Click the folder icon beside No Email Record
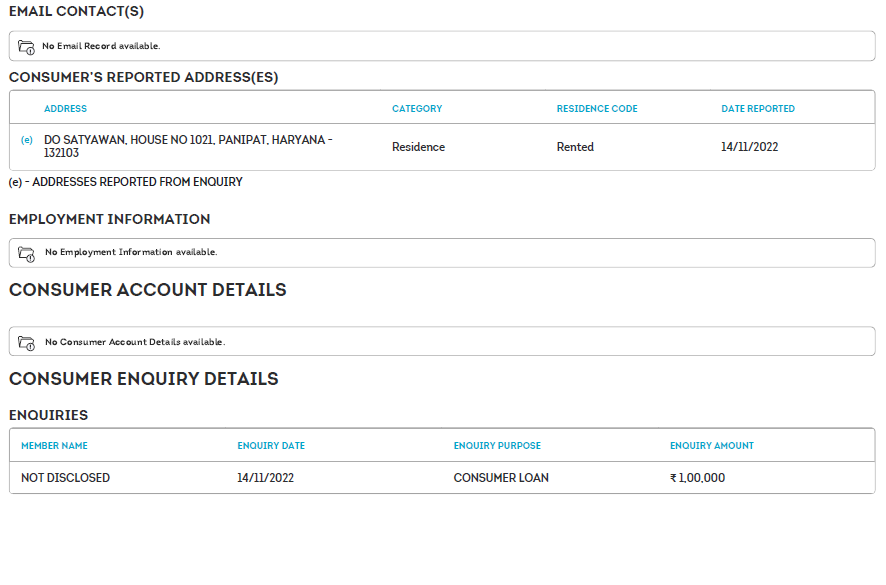The height and width of the screenshot is (585, 886). [x=27, y=47]
